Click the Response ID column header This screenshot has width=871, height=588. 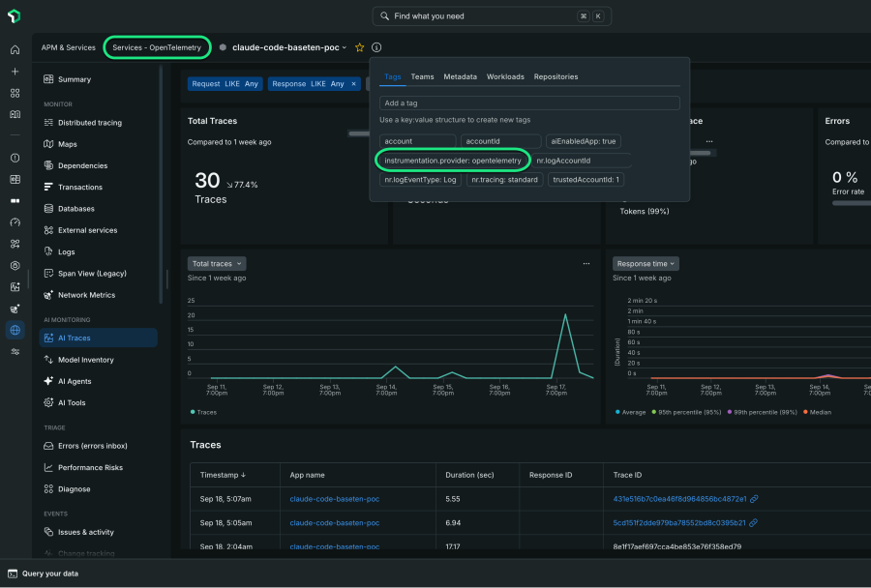[551, 475]
